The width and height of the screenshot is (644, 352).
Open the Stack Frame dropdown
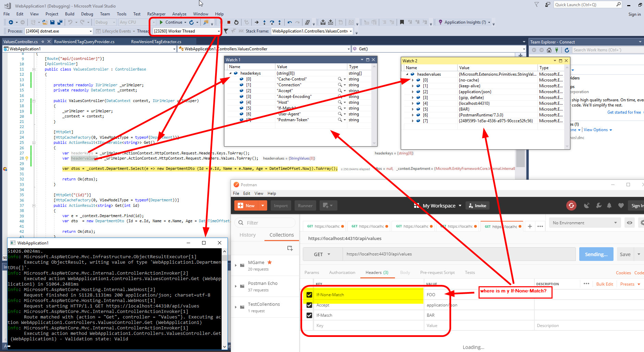350,31
